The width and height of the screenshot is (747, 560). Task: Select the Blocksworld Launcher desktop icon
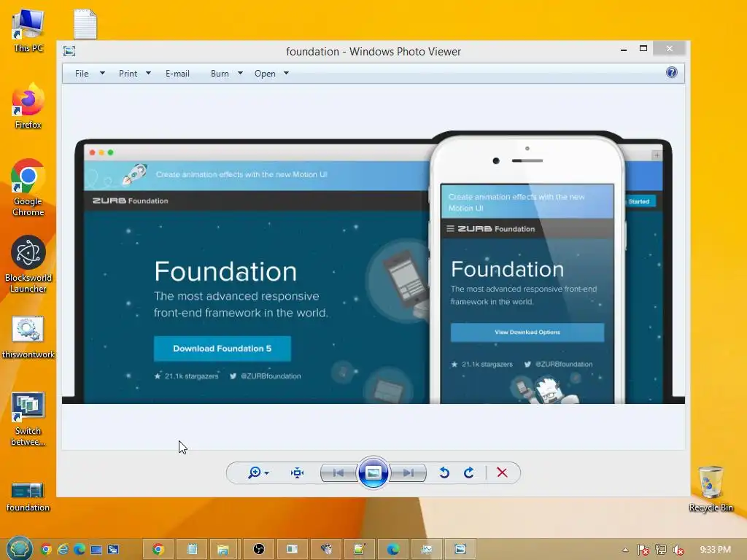[x=28, y=264]
